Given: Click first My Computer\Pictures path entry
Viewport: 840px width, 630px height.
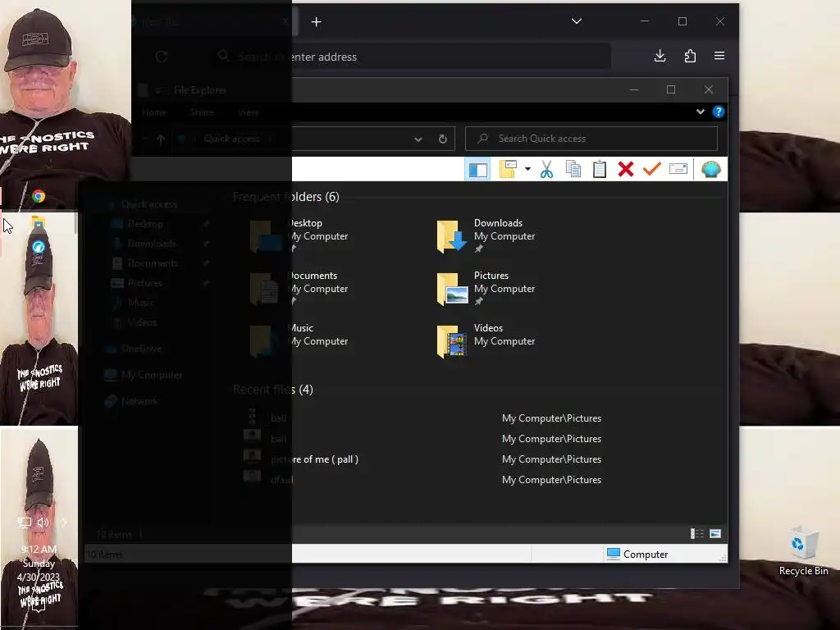Looking at the screenshot, I should [x=551, y=418].
